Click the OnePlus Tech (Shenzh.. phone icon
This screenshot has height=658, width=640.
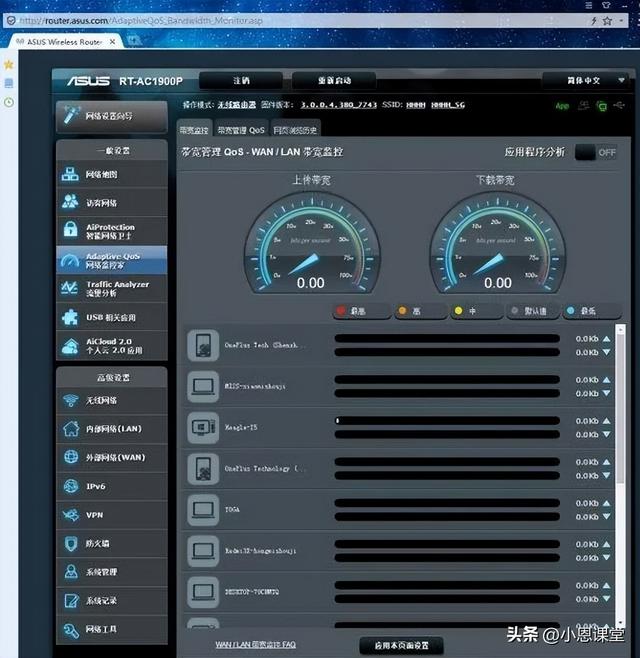[203, 345]
